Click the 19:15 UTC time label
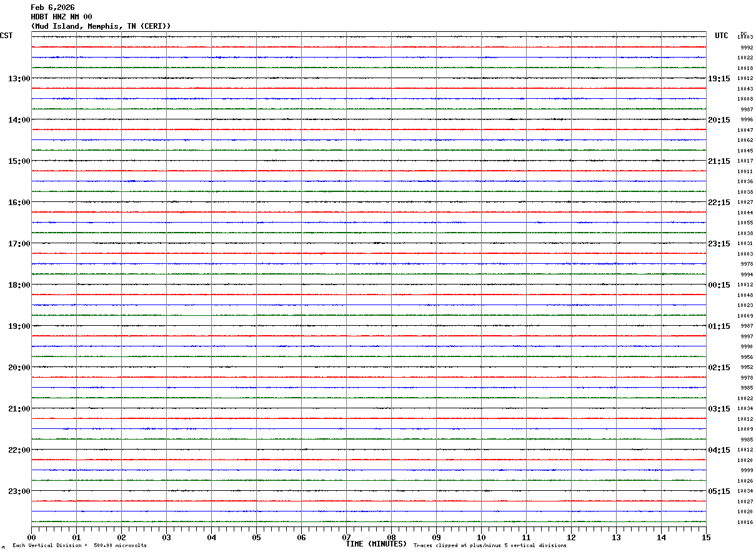The height and width of the screenshot is (554, 756). click(719, 79)
